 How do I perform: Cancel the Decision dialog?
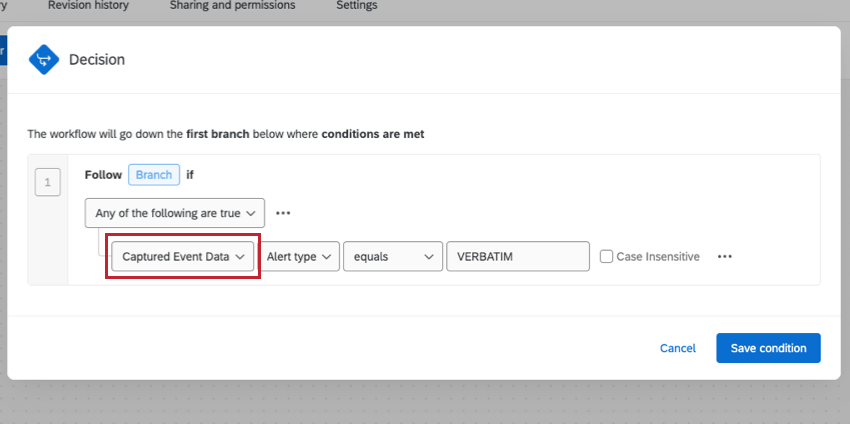pos(677,348)
